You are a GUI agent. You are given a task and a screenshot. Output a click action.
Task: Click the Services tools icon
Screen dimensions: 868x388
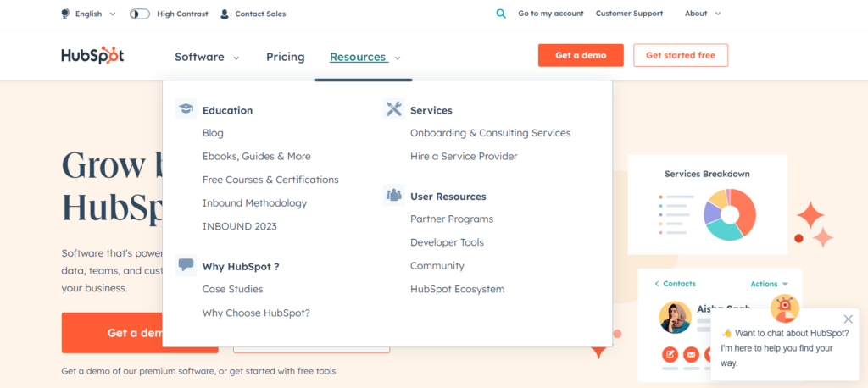[393, 109]
